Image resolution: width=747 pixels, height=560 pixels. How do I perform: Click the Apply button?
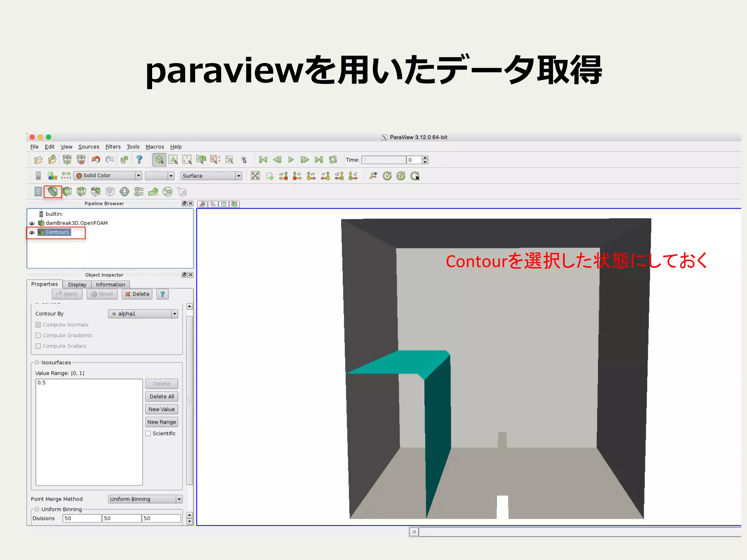(67, 294)
